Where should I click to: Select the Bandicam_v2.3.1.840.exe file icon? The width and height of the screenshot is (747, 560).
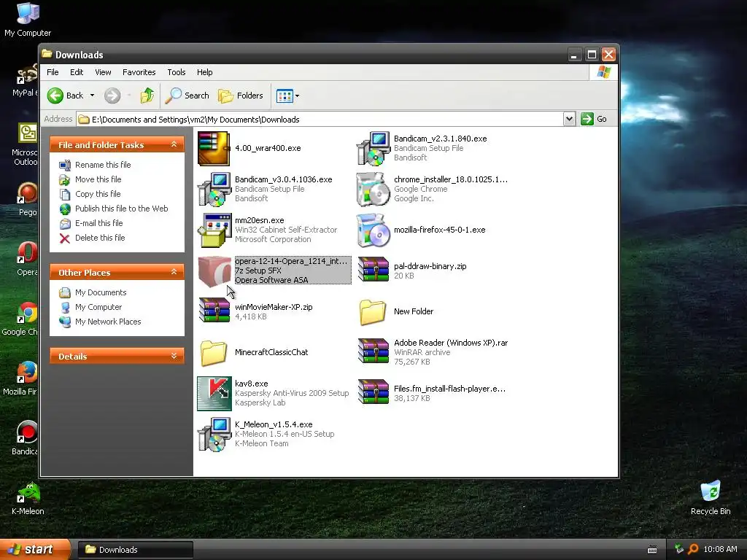[373, 149]
